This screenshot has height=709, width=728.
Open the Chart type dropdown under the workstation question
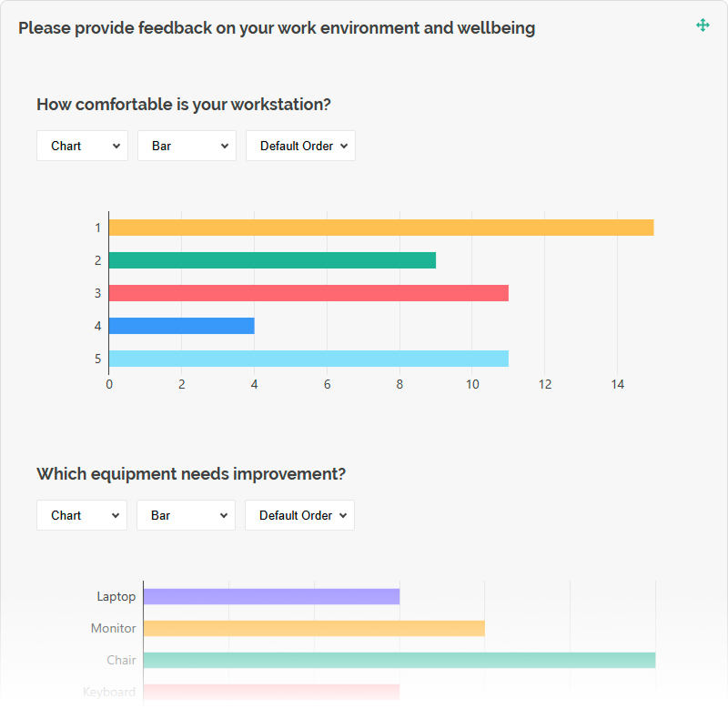[82, 146]
